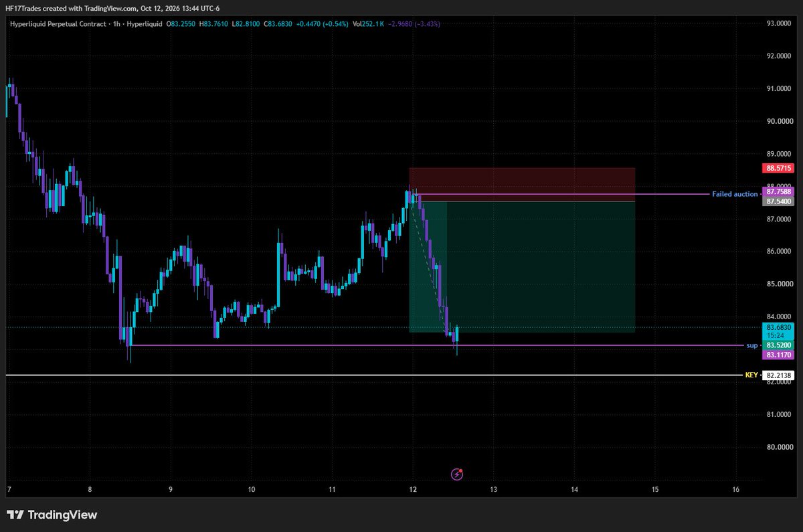Click the red 88.5715 stop price tag
This screenshot has width=803, height=532.
778,169
